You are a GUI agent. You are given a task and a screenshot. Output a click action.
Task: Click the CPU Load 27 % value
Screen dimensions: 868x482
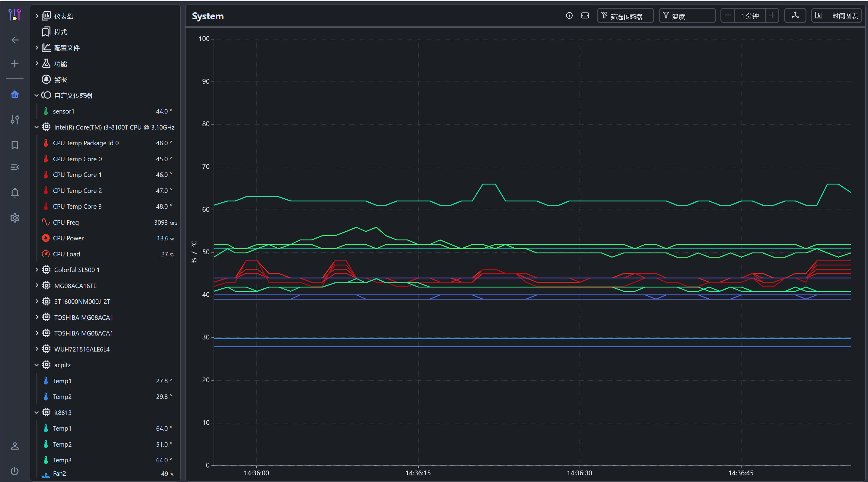pyautogui.click(x=167, y=254)
